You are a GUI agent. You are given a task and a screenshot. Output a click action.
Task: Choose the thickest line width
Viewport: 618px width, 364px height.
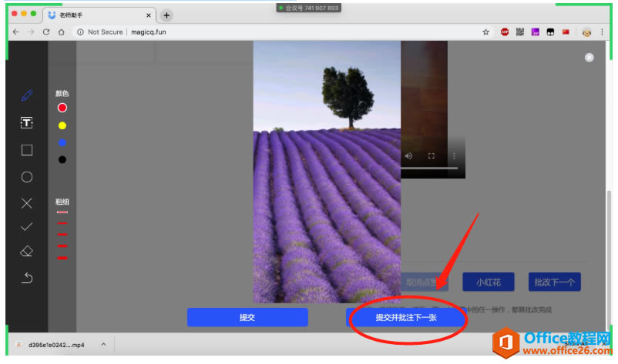click(x=62, y=258)
